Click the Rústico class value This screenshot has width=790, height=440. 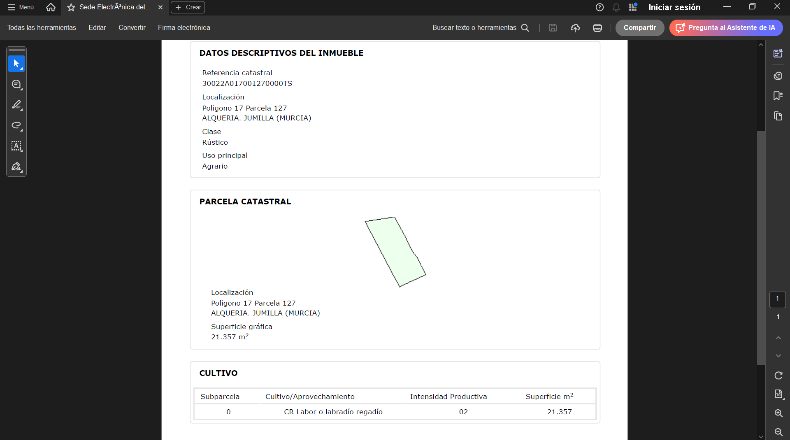pyautogui.click(x=215, y=143)
